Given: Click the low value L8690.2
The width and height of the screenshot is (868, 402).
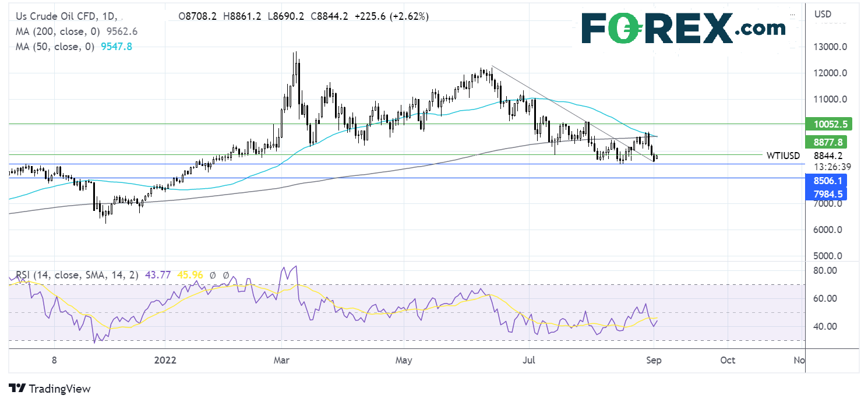Looking at the screenshot, I should (x=285, y=17).
